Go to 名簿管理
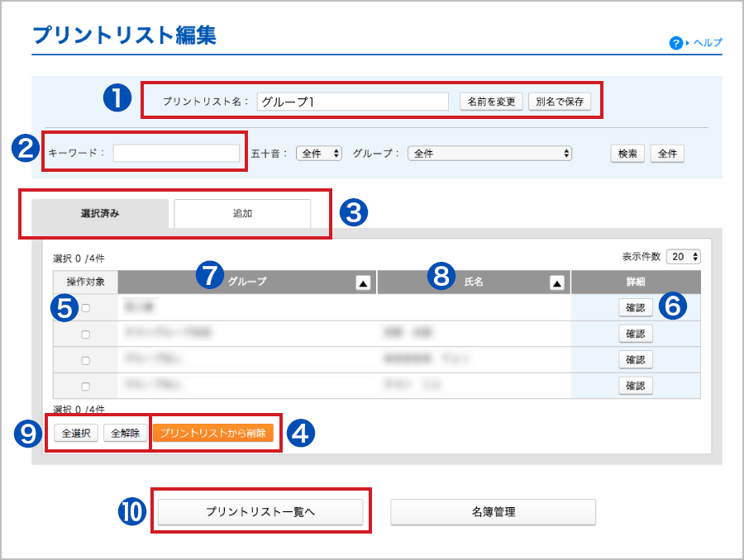Viewport: 744px width, 560px height. [x=494, y=512]
